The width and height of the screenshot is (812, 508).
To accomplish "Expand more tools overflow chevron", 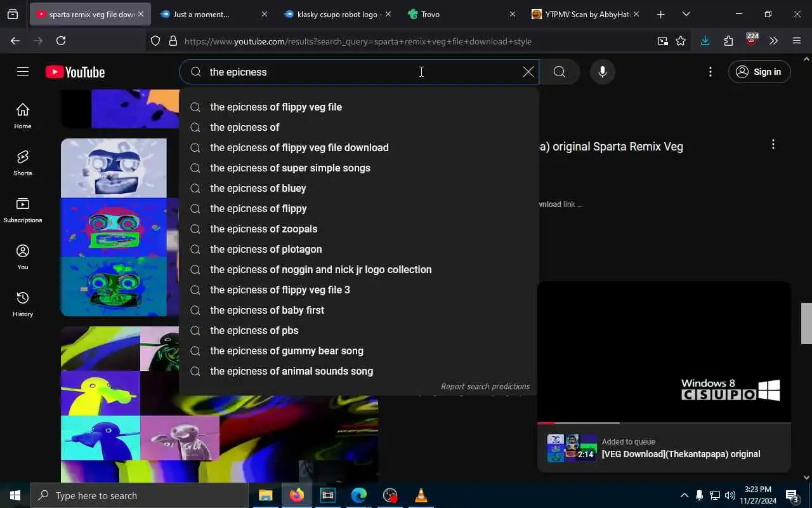I will (x=773, y=41).
